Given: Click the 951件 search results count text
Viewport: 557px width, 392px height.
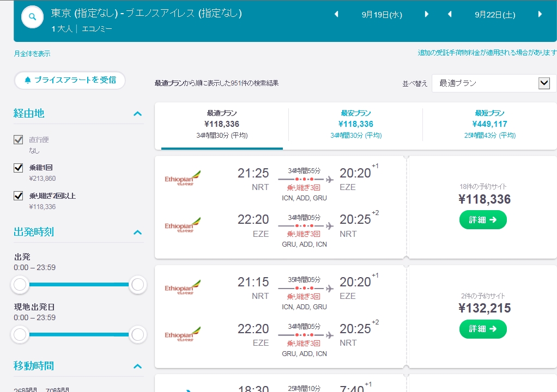Looking at the screenshot, I should pyautogui.click(x=216, y=83).
